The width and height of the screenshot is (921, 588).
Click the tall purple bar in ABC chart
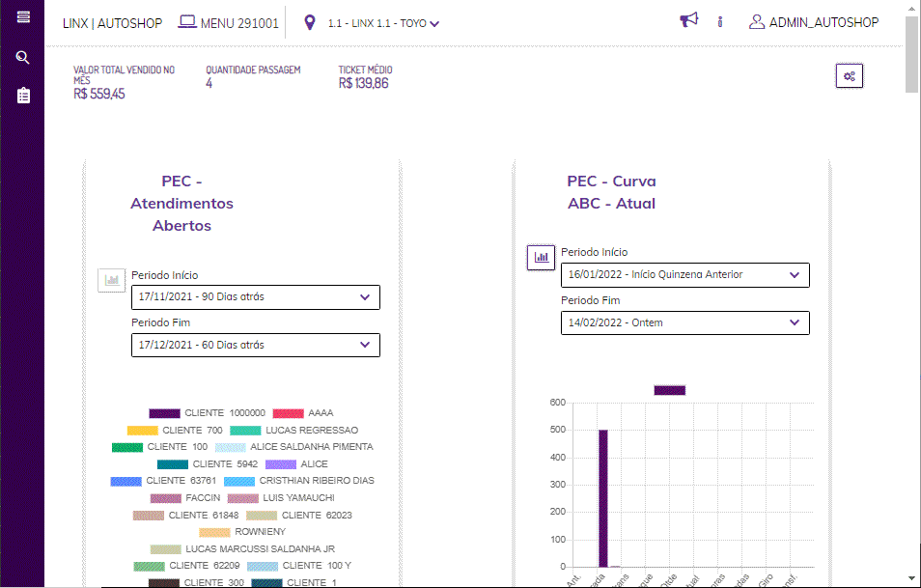tap(603, 499)
